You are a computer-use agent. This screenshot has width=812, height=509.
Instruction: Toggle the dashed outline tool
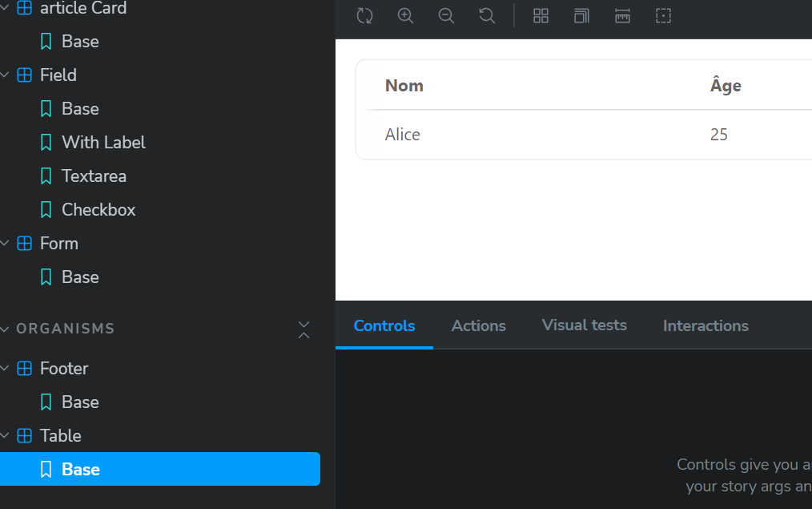point(663,15)
